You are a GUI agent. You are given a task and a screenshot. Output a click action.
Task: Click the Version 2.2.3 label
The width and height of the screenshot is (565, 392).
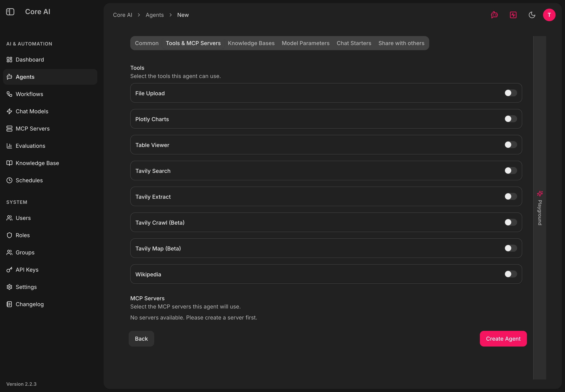(x=21, y=384)
